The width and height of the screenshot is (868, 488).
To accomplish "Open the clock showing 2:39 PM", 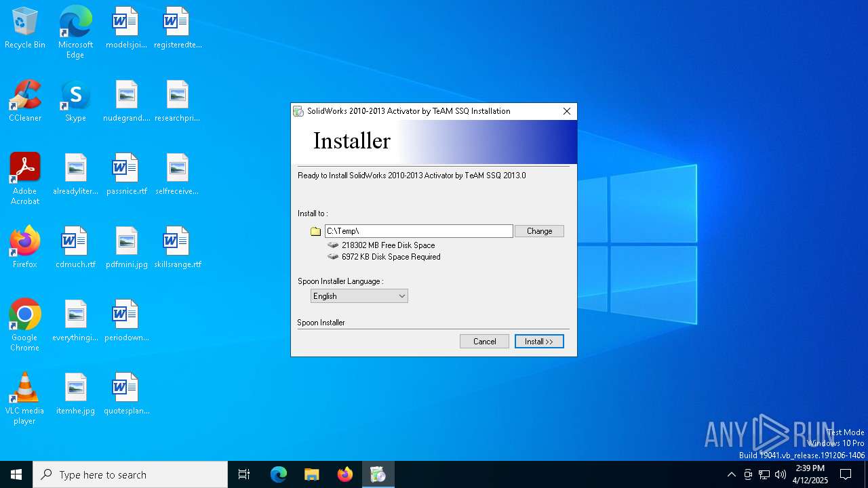I will 810,474.
